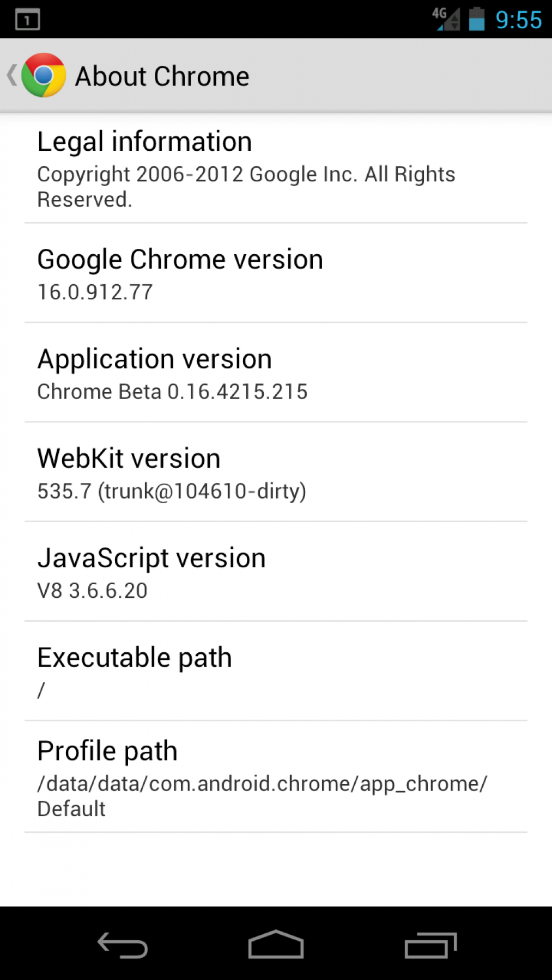
Task: Tap the 4G signal indicator
Action: (x=446, y=19)
